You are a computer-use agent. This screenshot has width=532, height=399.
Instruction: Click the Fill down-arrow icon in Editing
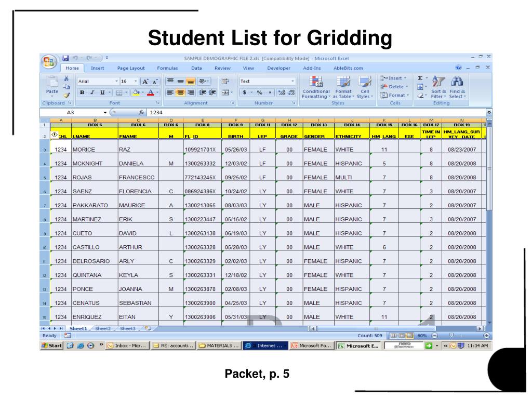pos(420,87)
